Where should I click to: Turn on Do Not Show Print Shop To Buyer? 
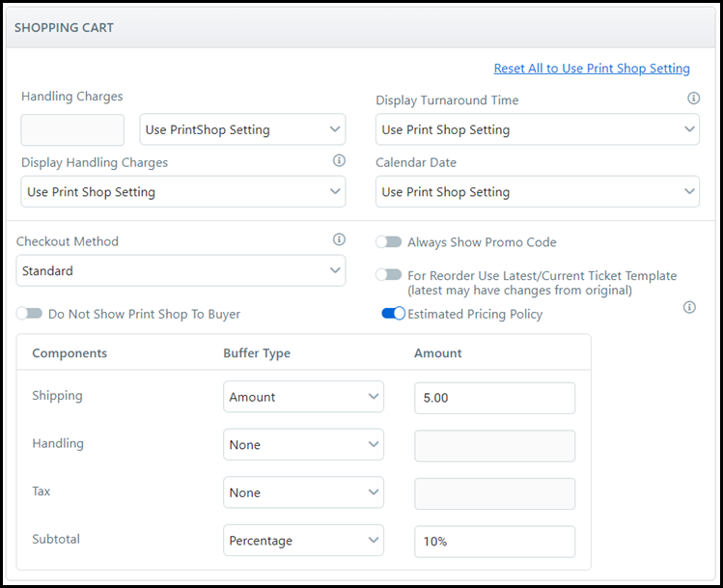click(30, 314)
